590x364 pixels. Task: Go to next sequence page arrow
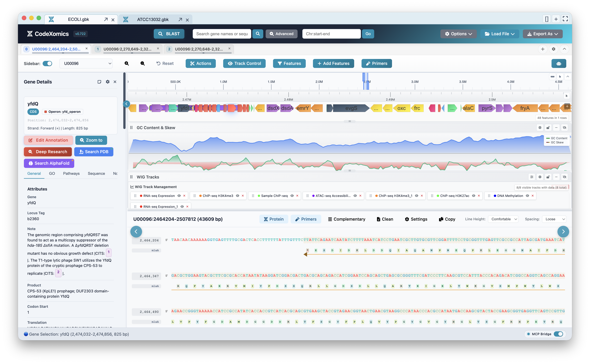563,232
